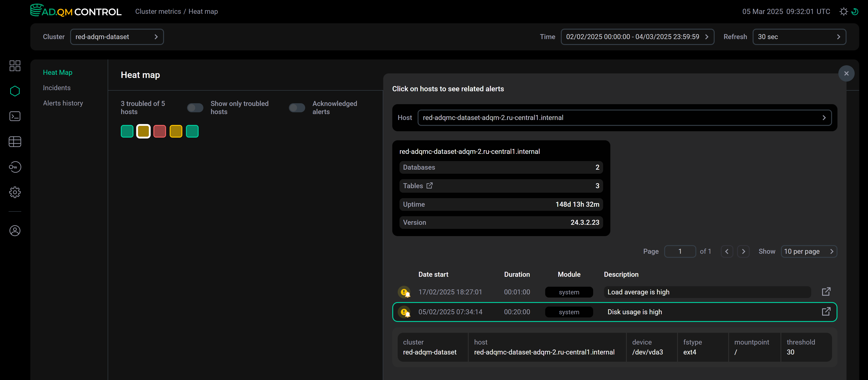Open the terminal console sidebar icon
The image size is (868, 380).
click(15, 116)
